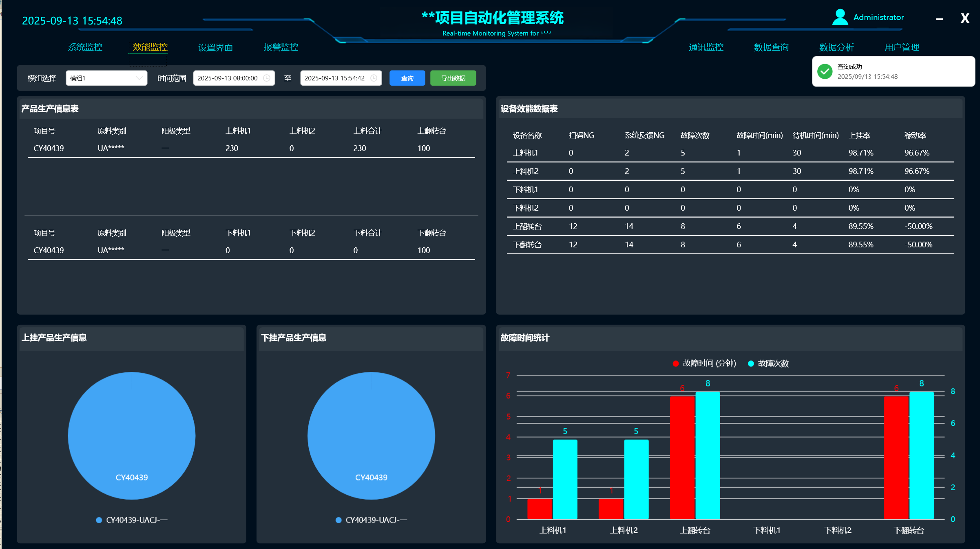Click the start time clock icon
980x549 pixels.
pos(267,78)
